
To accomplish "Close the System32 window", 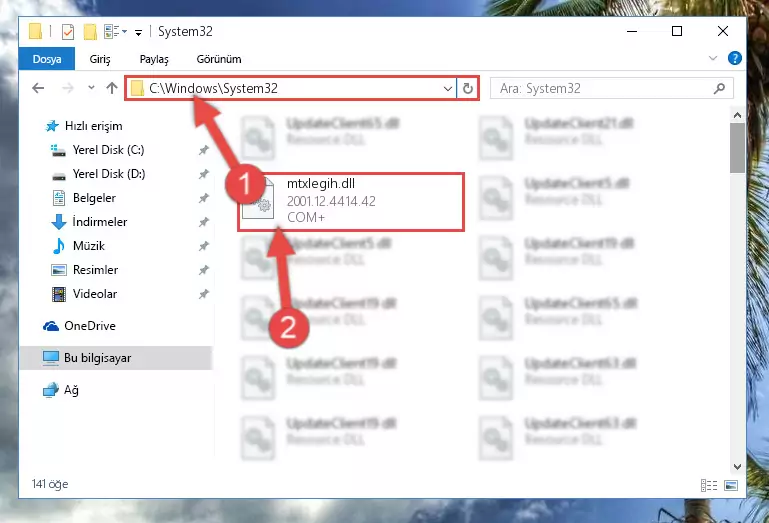I will (722, 31).
